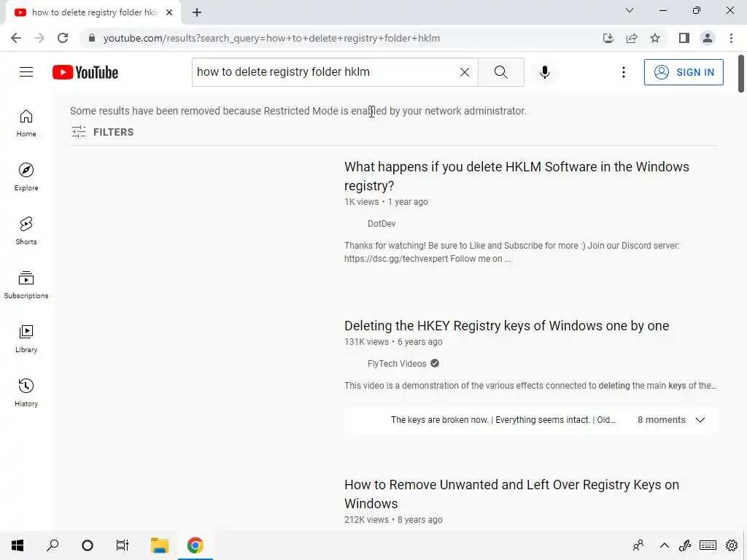Open a new browser tab
The height and width of the screenshot is (560, 747).
click(x=197, y=12)
